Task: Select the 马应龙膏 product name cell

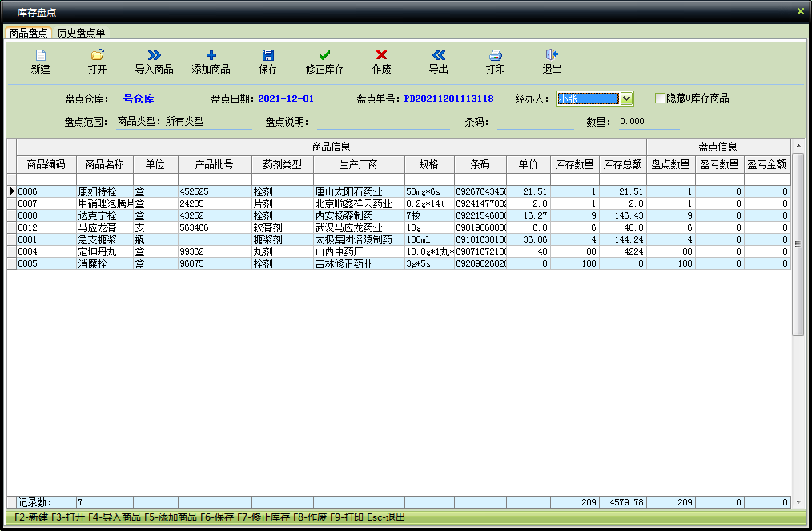Action: (105, 227)
